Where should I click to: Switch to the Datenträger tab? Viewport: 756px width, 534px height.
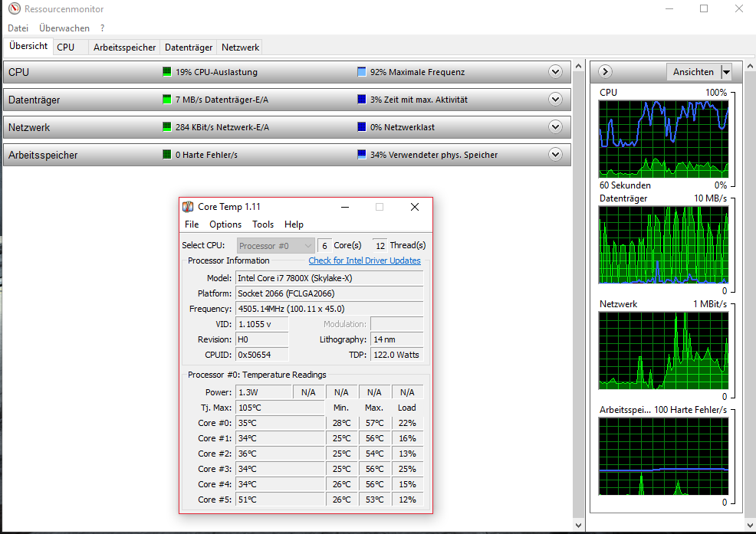[189, 48]
